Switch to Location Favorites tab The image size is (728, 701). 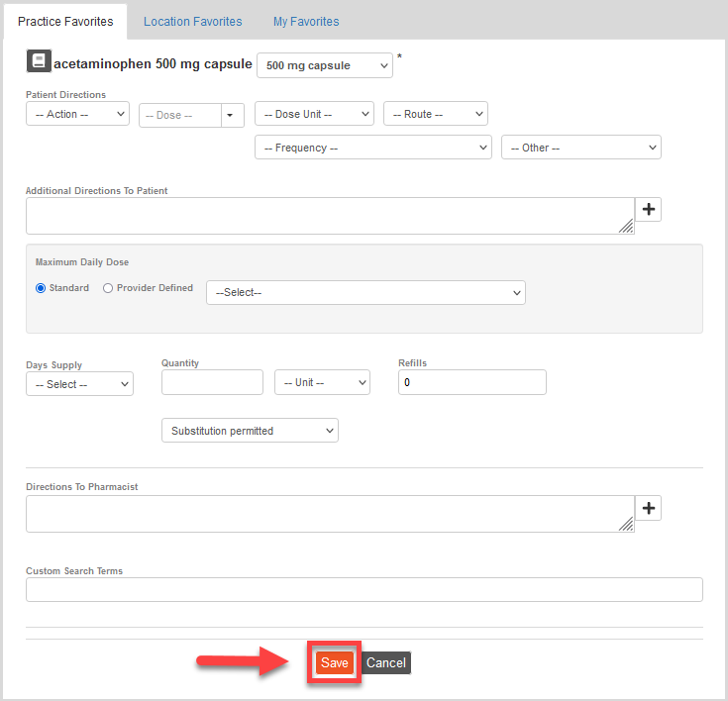tap(192, 21)
